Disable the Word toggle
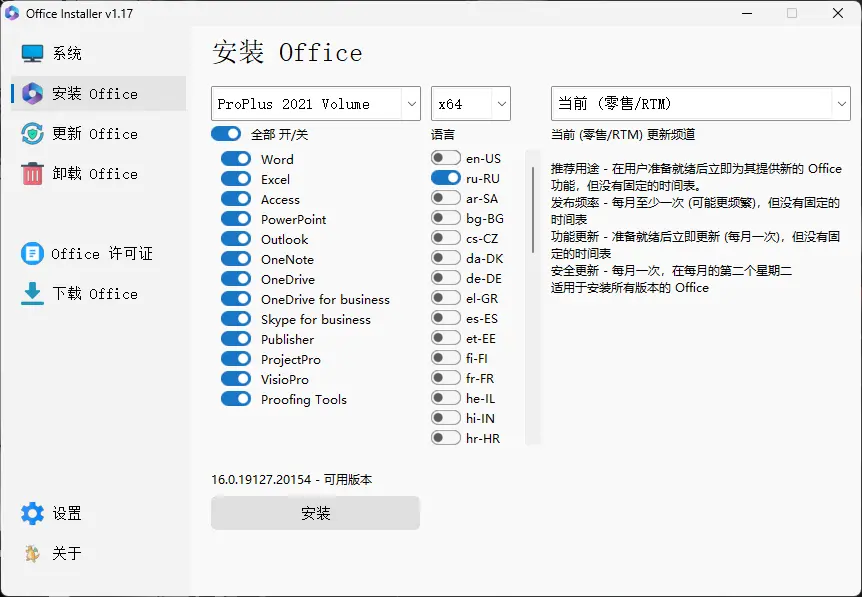 click(236, 159)
